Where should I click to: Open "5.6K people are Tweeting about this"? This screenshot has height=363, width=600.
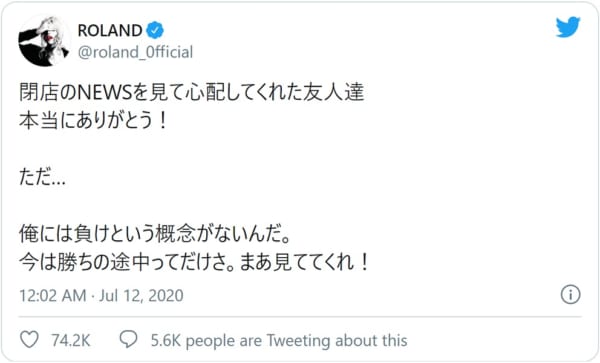tap(279, 340)
